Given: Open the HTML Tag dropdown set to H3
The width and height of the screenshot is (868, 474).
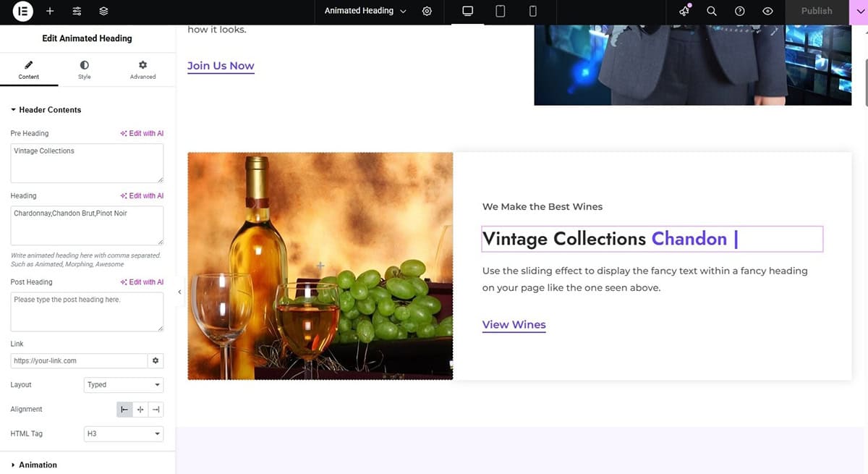Looking at the screenshot, I should 124,434.
